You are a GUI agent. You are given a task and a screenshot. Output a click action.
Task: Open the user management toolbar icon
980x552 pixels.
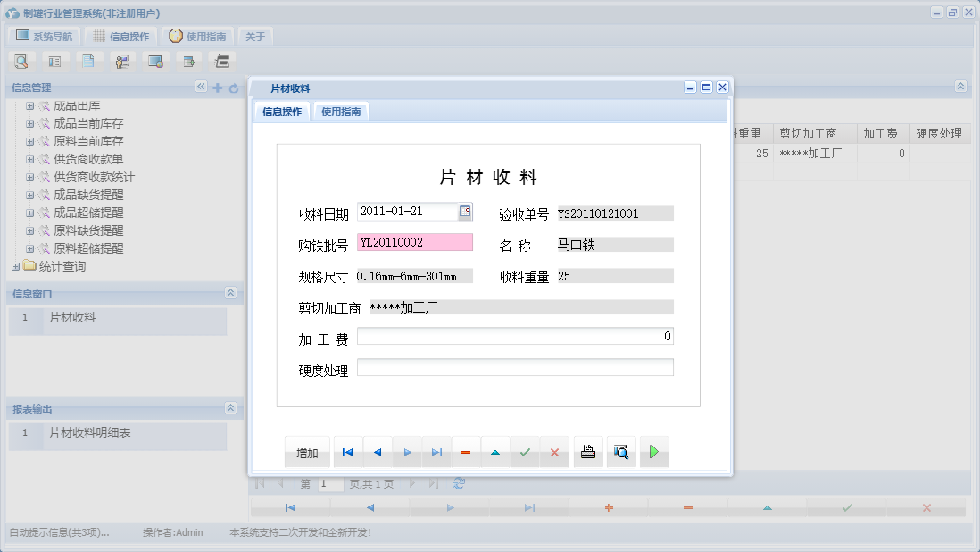(x=122, y=61)
